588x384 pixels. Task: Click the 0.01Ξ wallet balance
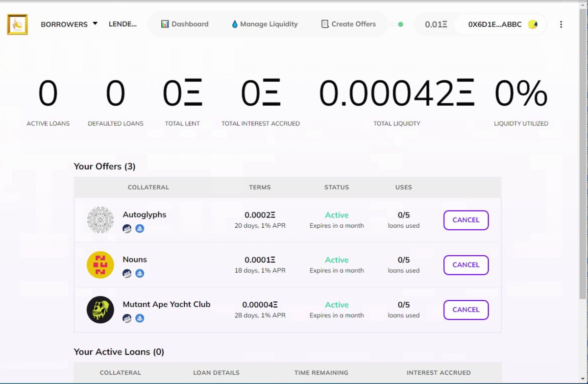(436, 24)
